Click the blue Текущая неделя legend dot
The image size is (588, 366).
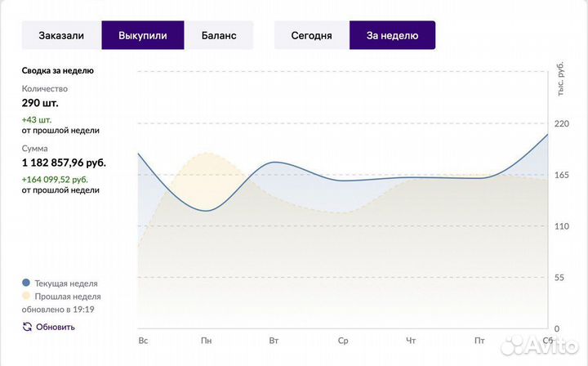[26, 282]
